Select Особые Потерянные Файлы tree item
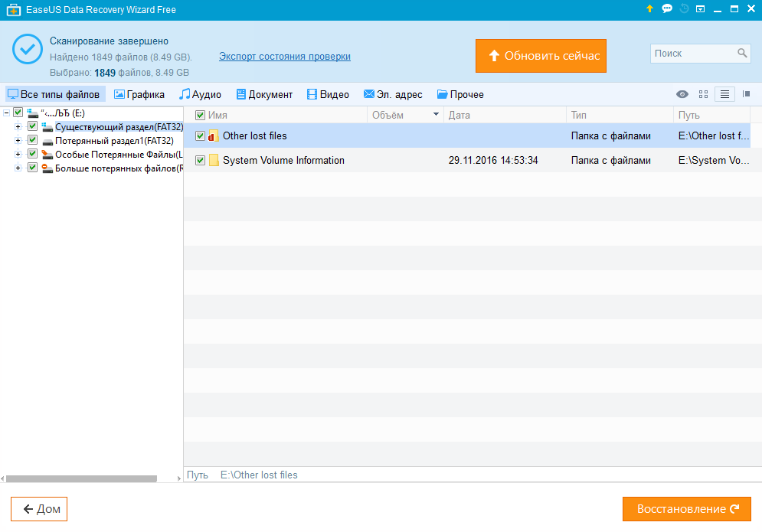This screenshot has width=762, height=532. click(119, 155)
